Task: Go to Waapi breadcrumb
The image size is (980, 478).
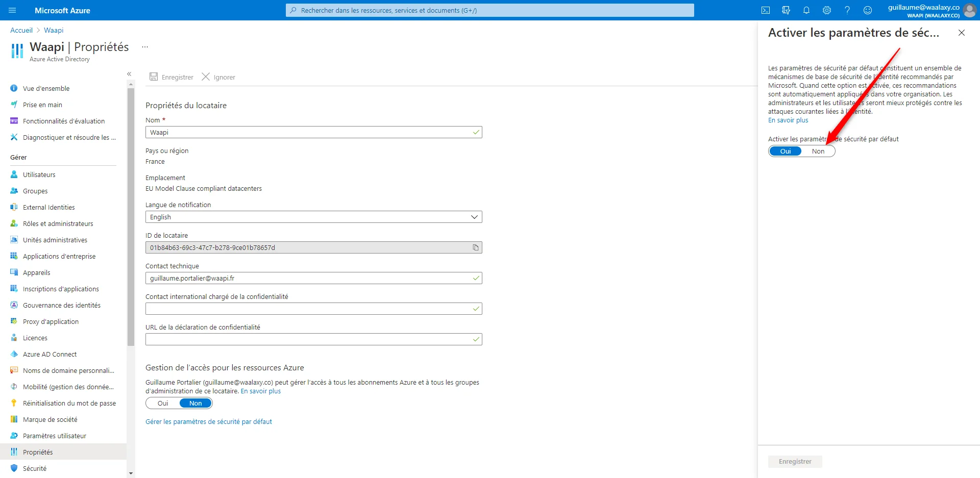Action: (x=54, y=30)
